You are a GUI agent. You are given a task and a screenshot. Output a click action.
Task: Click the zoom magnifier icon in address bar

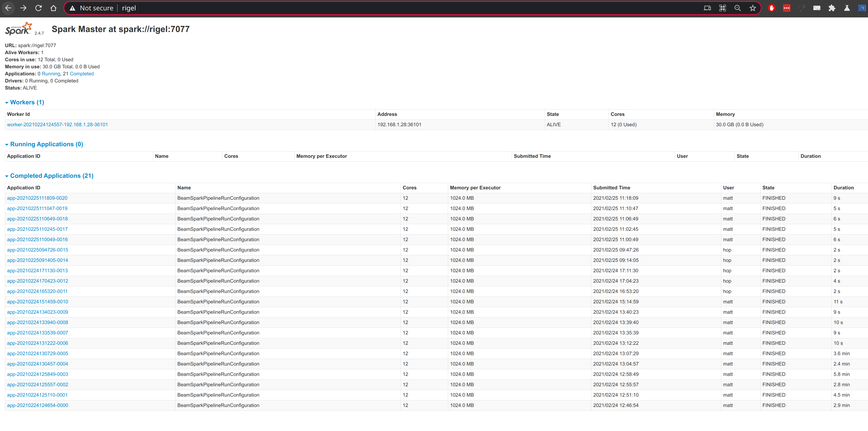[737, 8]
